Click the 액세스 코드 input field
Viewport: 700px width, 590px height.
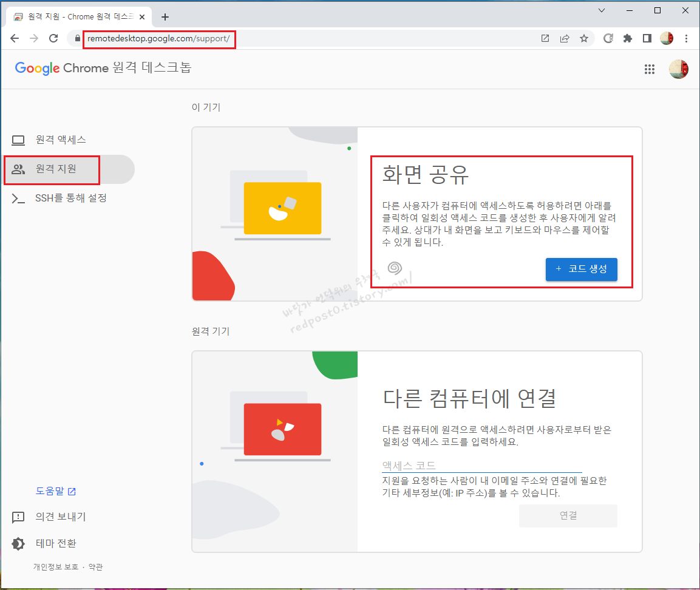click(x=481, y=466)
